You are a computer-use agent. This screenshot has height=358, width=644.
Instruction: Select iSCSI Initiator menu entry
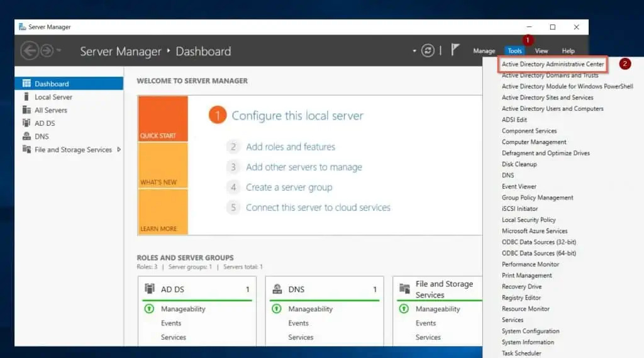(519, 208)
